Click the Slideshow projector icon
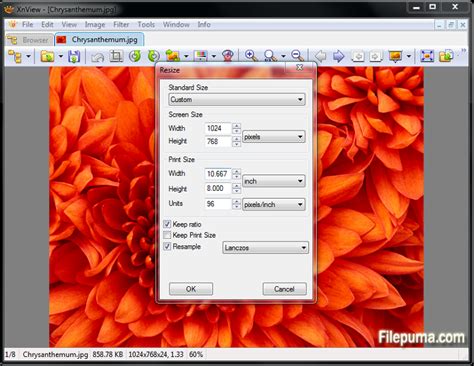 point(395,56)
